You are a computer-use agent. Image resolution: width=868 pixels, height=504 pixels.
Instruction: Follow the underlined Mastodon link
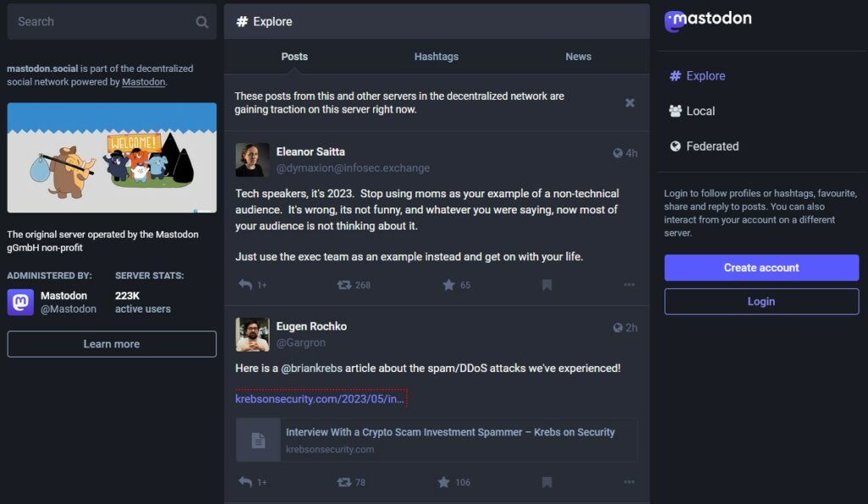[143, 82]
